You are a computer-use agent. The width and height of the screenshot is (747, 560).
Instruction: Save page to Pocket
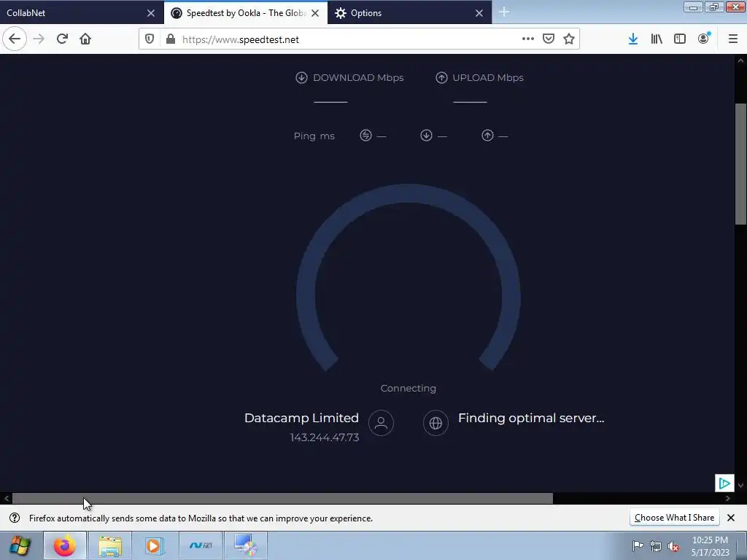point(549,39)
